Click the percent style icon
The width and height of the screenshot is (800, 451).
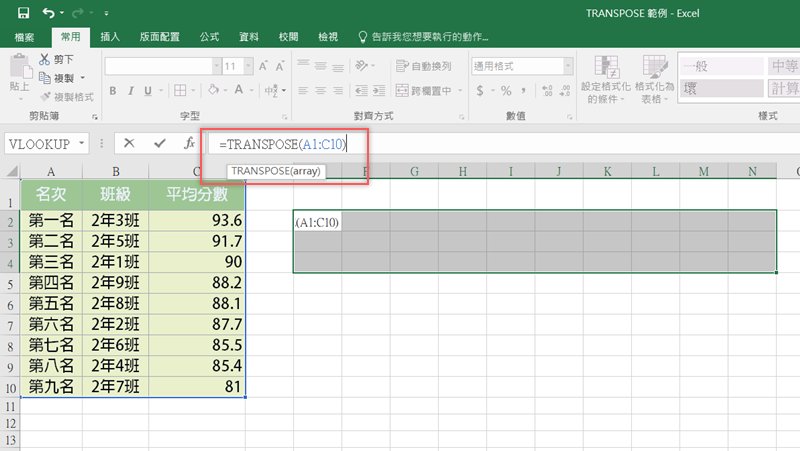(507, 91)
